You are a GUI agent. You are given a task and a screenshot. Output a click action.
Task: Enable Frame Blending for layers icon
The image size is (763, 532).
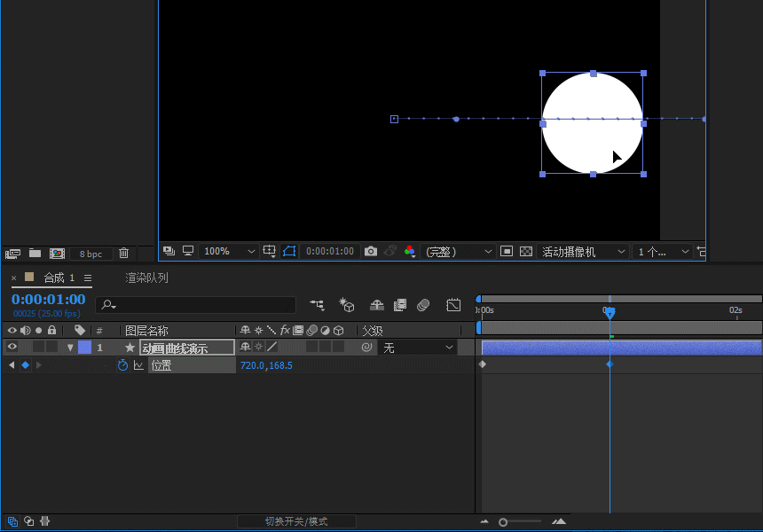pos(400,305)
